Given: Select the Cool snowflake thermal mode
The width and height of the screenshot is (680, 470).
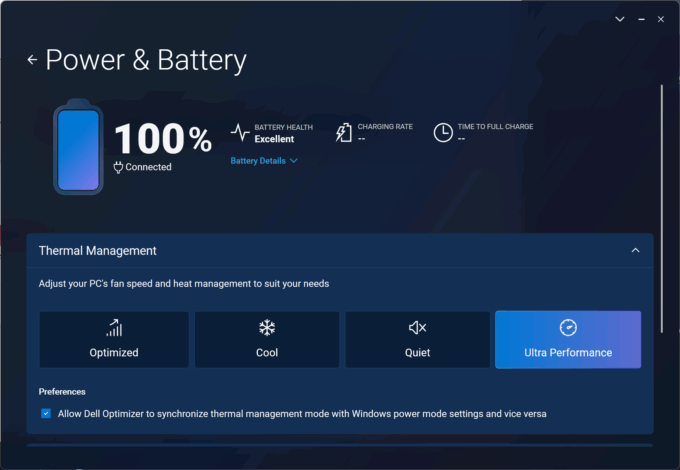Looking at the screenshot, I should [x=266, y=339].
